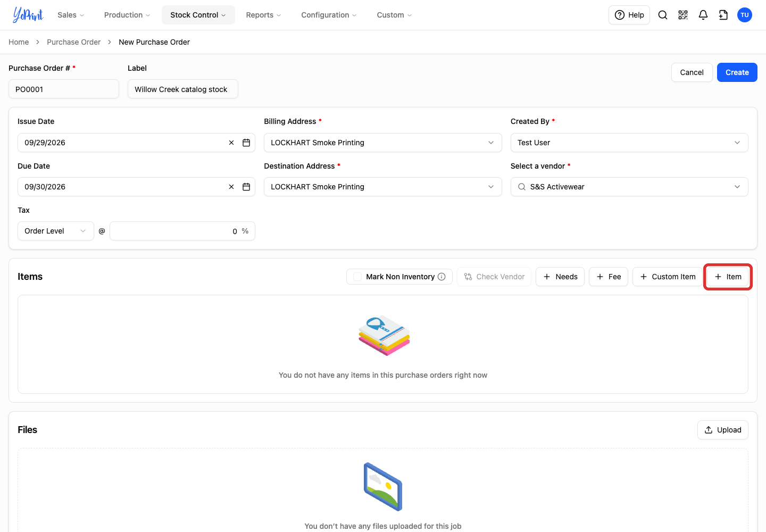The image size is (766, 532).
Task: Click the Help button
Action: [629, 15]
